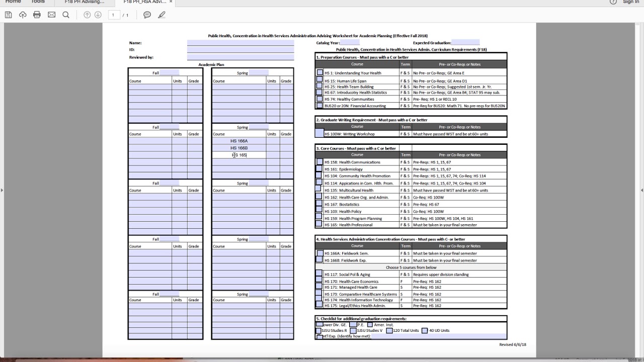Open the help question mark icon
The image size is (644, 362).
pyautogui.click(x=613, y=2)
